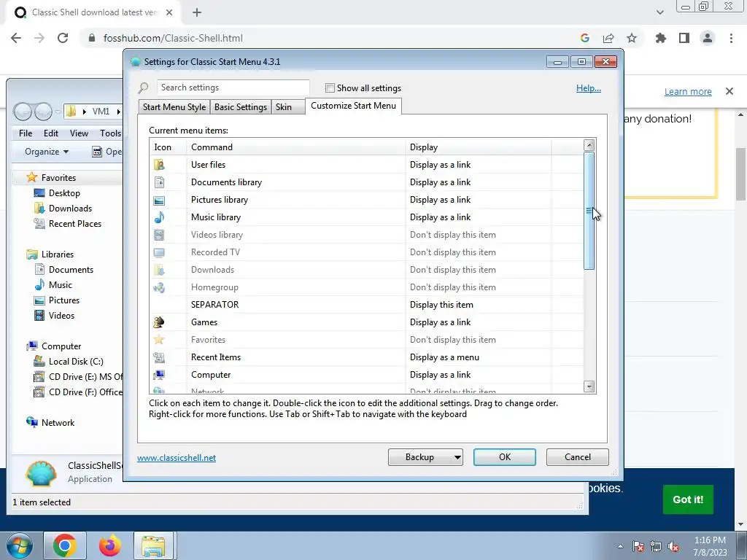
Task: Open a new Chrome tab
Action: click(x=197, y=12)
